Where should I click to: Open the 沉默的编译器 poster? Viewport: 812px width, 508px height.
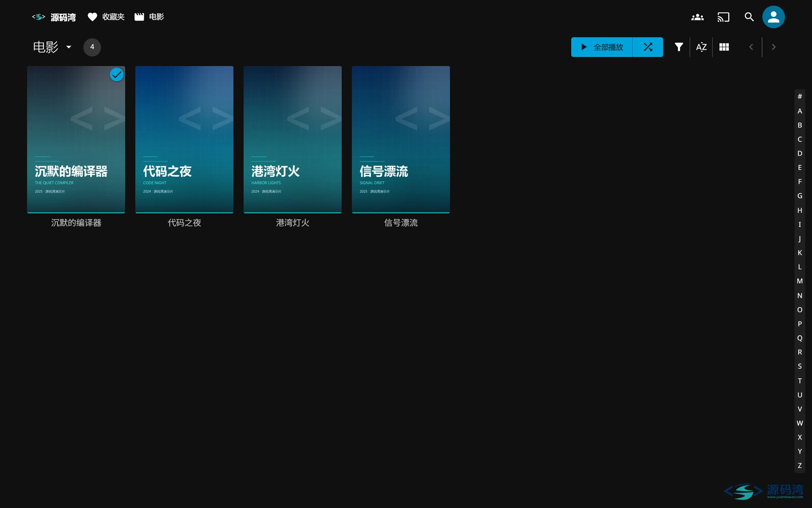point(76,139)
